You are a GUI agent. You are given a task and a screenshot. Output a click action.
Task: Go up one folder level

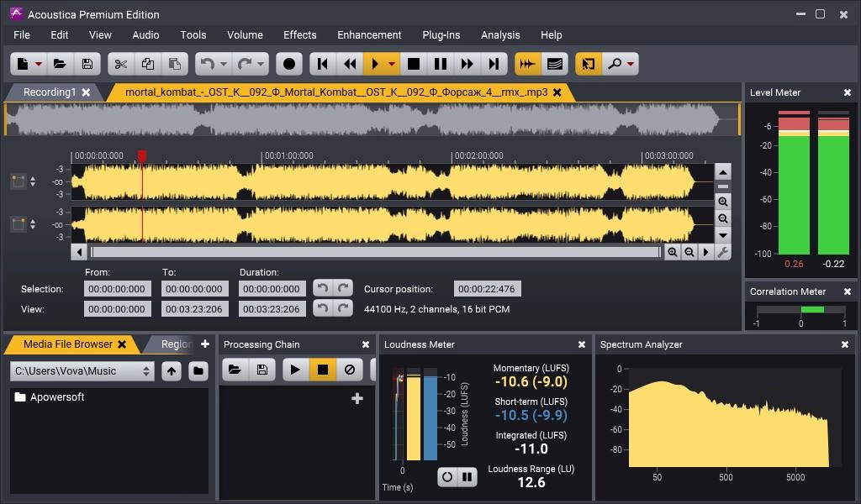pyautogui.click(x=172, y=371)
